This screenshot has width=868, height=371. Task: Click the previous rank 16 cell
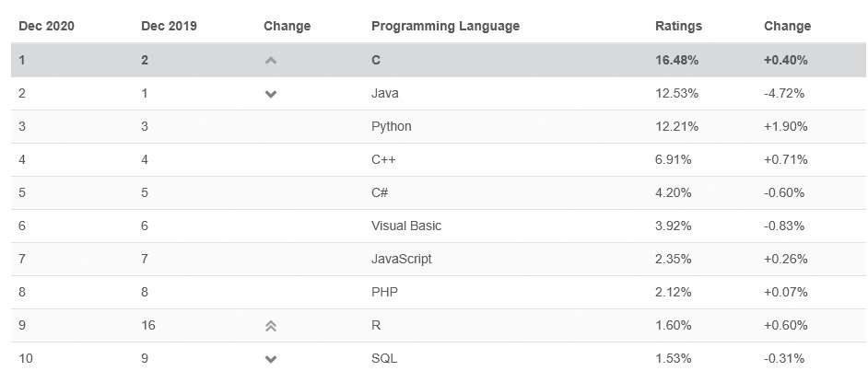pyautogui.click(x=148, y=325)
